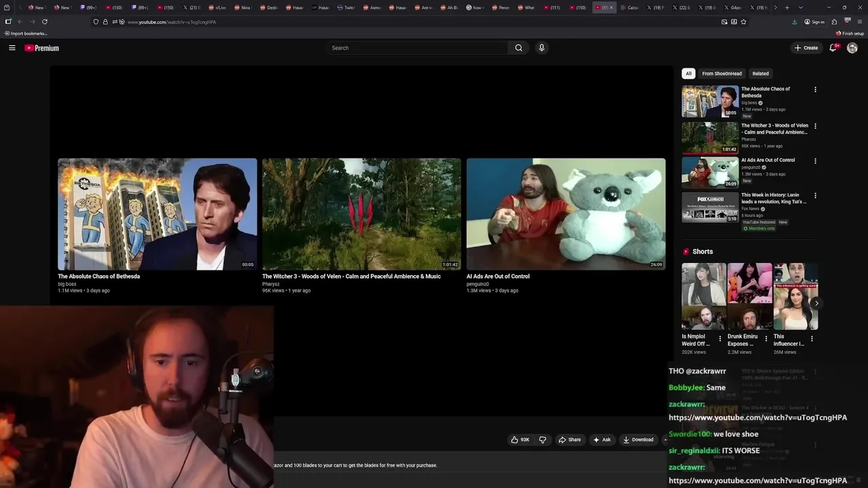
Task: Click the browser address bar URL
Action: click(172, 22)
